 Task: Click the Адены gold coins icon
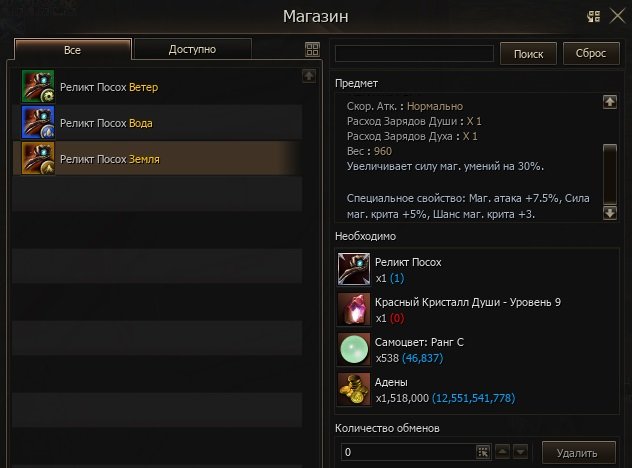[x=354, y=389]
